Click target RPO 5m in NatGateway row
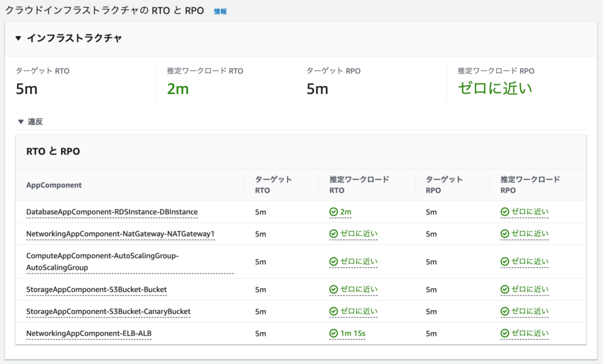This screenshot has width=603, height=364. tap(431, 233)
